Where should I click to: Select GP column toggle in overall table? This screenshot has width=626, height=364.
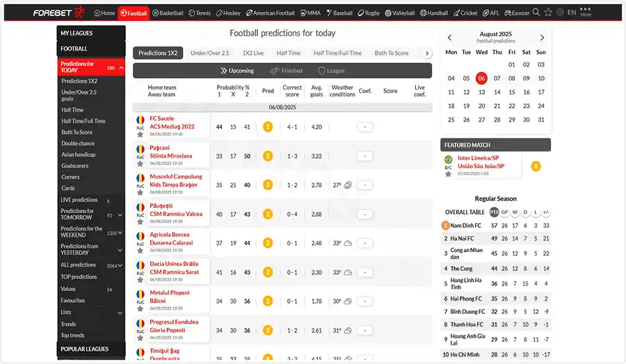click(x=505, y=212)
